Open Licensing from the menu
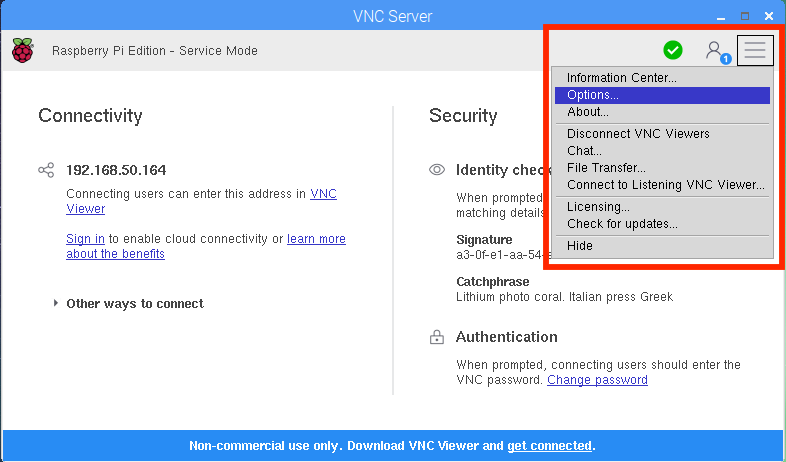 click(x=662, y=207)
